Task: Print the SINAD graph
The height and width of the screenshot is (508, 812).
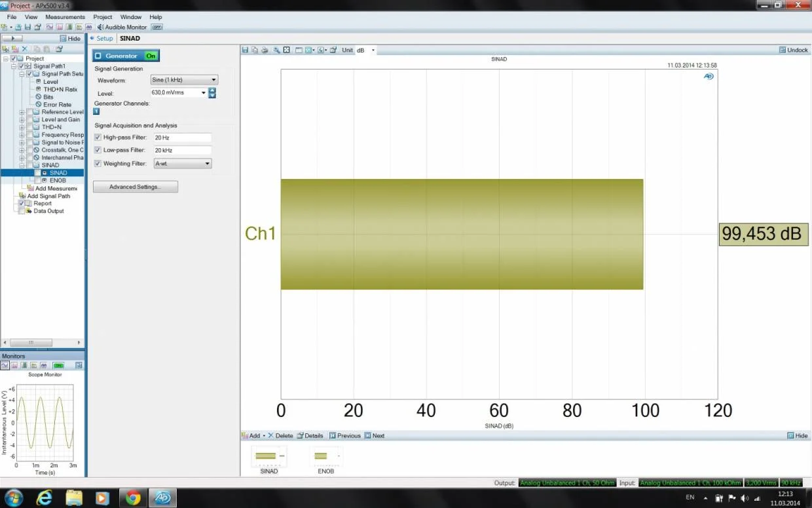Action: coord(265,50)
